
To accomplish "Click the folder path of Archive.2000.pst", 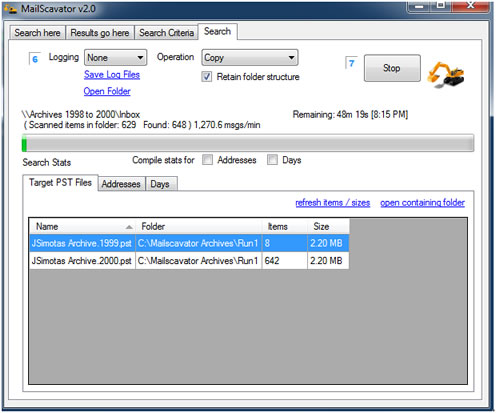I will 198,261.
